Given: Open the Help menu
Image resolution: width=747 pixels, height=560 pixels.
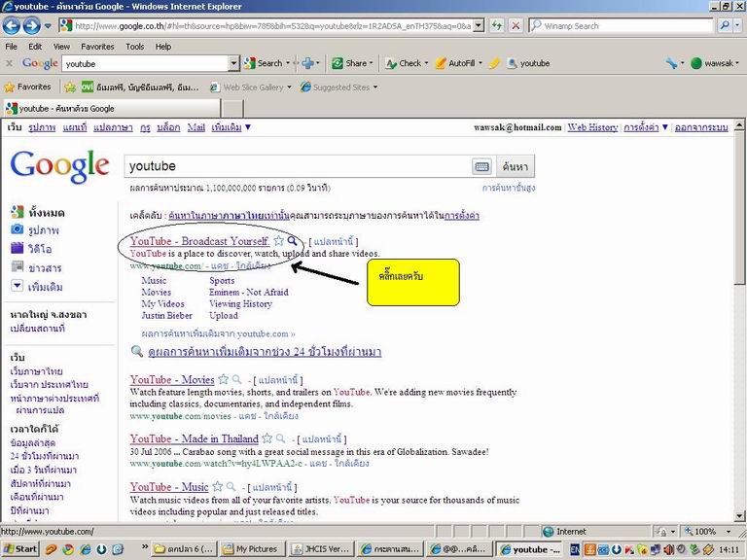Looking at the screenshot, I should click(163, 47).
